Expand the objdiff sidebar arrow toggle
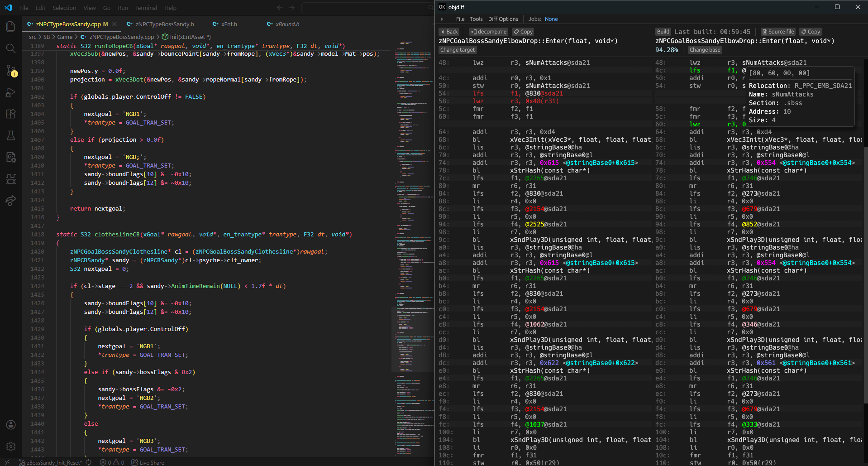 (442, 19)
